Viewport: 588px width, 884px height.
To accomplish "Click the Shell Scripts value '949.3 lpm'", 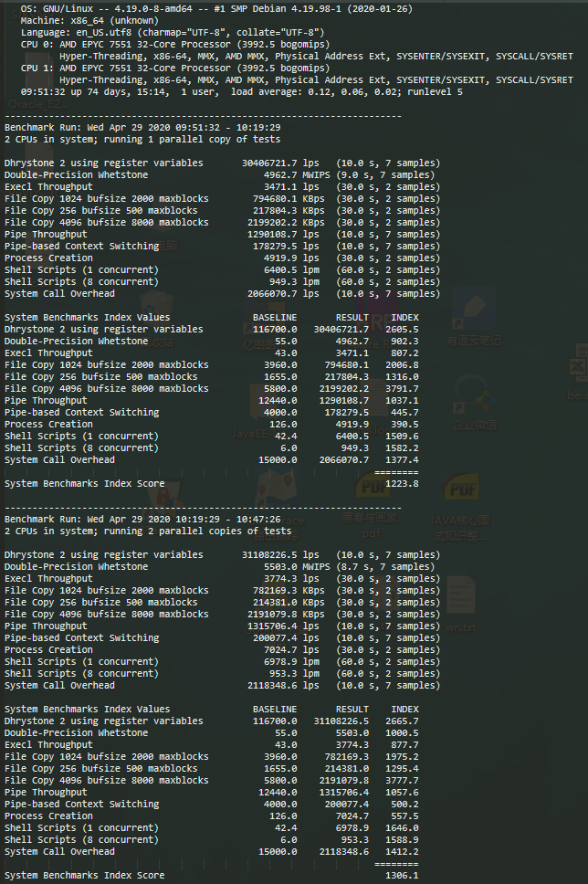I will pyautogui.click(x=294, y=281).
